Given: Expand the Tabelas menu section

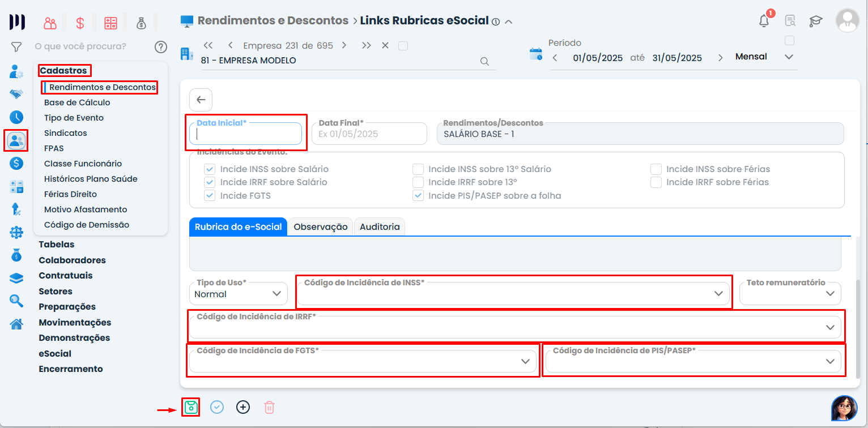Looking at the screenshot, I should point(57,245).
